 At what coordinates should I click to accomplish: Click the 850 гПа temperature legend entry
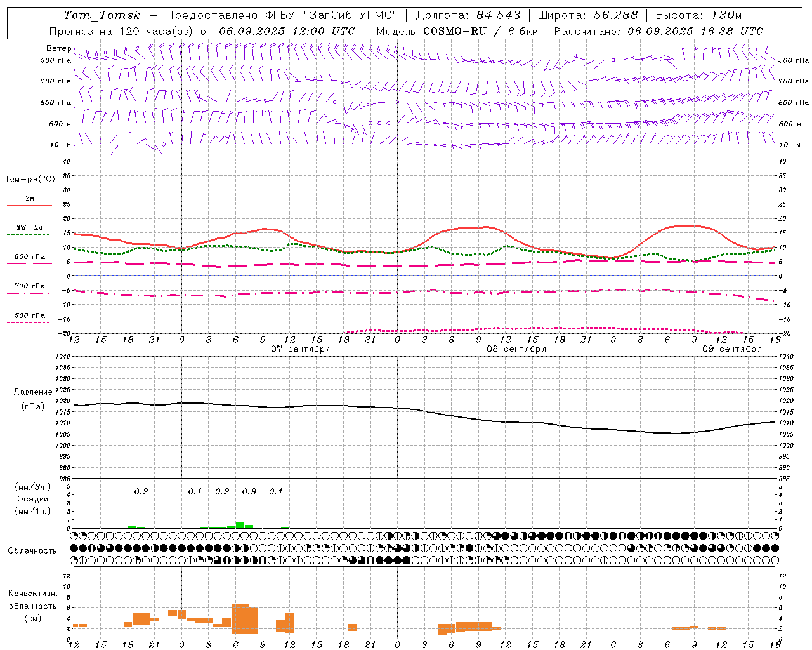pos(29,257)
